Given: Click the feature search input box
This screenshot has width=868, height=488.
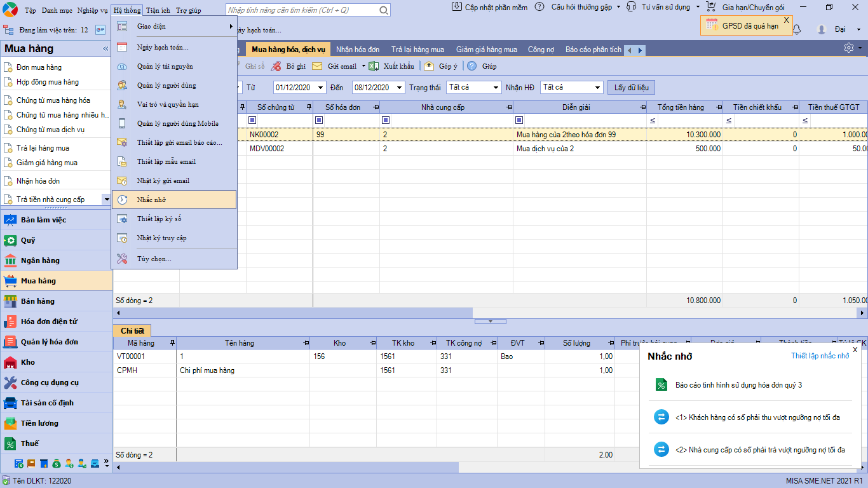Looking at the screenshot, I should point(302,11).
